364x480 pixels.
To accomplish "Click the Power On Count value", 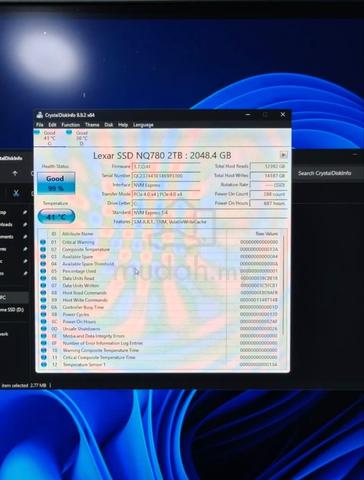I will (269, 194).
